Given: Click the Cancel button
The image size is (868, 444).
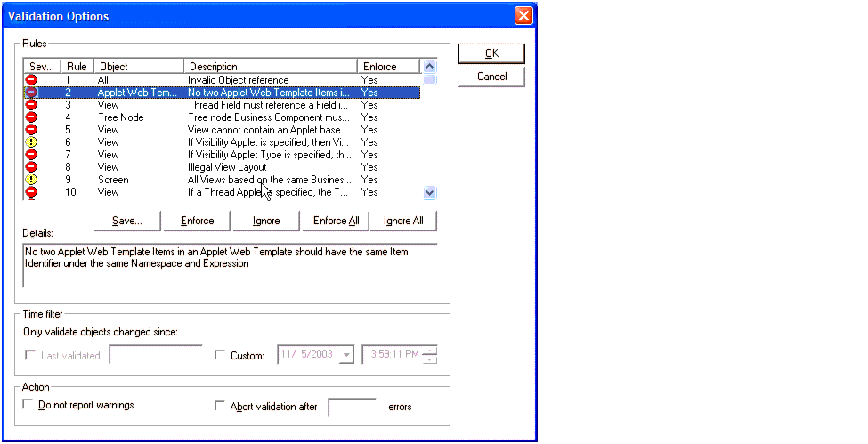Looking at the screenshot, I should (x=491, y=77).
